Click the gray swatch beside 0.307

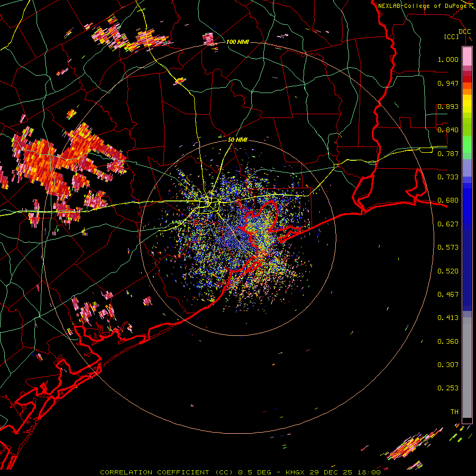(467, 368)
